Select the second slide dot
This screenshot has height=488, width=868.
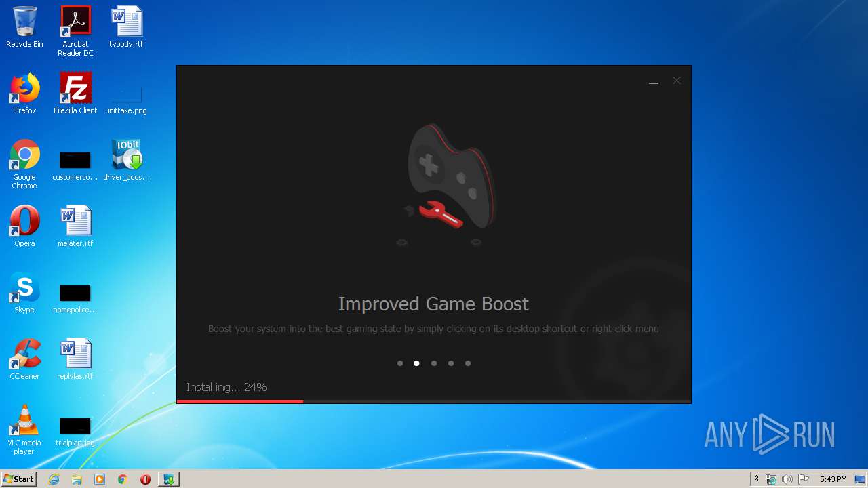click(x=416, y=363)
